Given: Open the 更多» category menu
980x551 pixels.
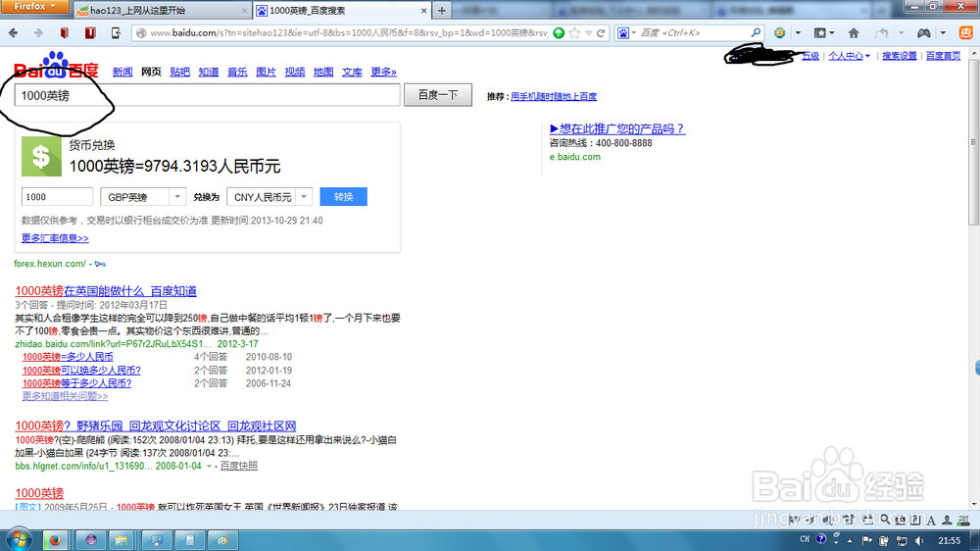Looking at the screenshot, I should [x=384, y=72].
